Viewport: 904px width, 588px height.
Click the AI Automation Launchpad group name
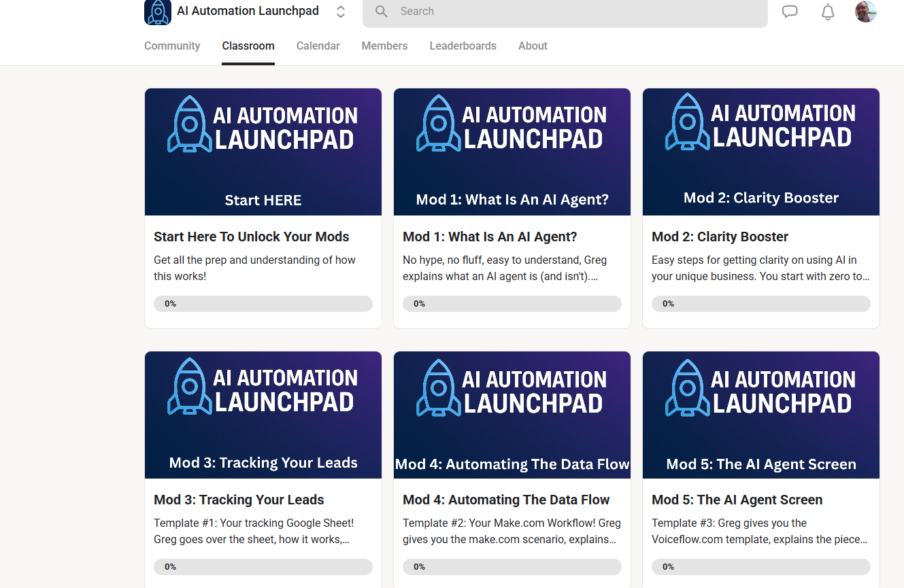[x=248, y=11]
